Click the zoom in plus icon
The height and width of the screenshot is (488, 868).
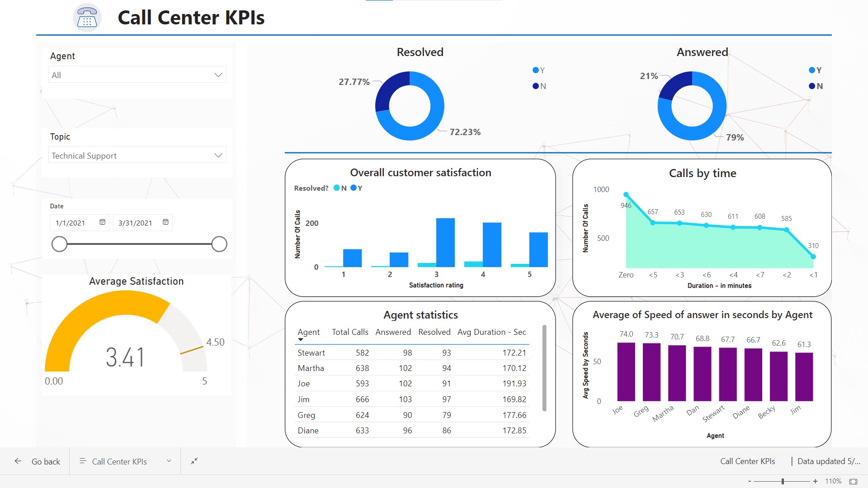pos(816,481)
